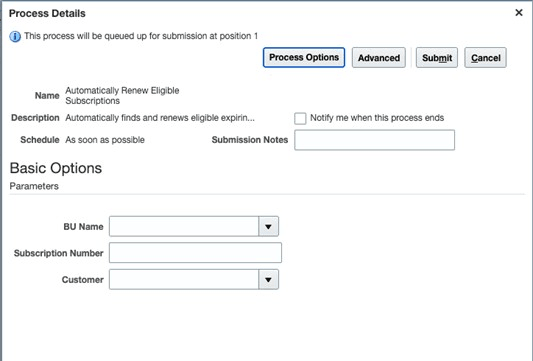The height and width of the screenshot is (361, 533).
Task: Click into the Customer text box
Action: pos(184,279)
